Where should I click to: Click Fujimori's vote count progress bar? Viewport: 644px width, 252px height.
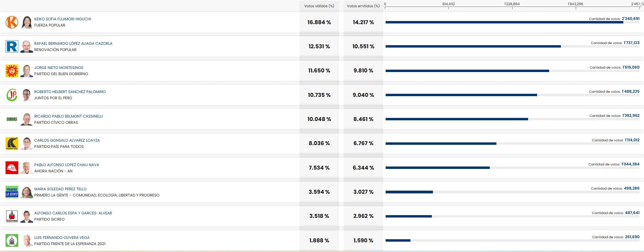click(504, 22)
